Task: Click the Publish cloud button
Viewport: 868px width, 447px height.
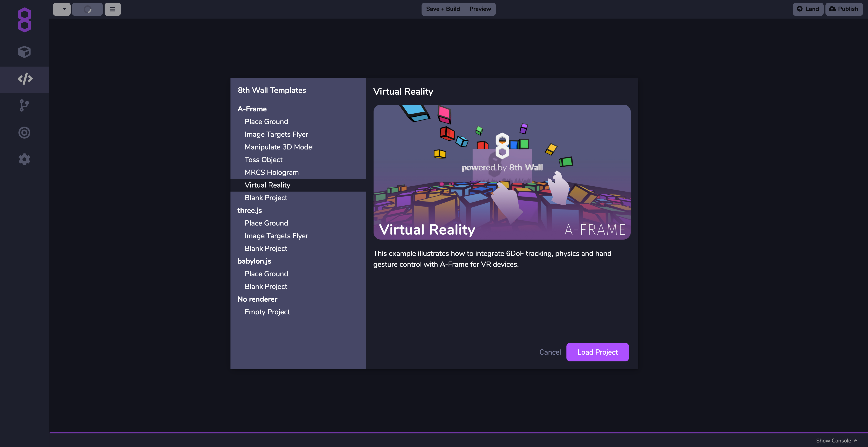Action: (844, 9)
